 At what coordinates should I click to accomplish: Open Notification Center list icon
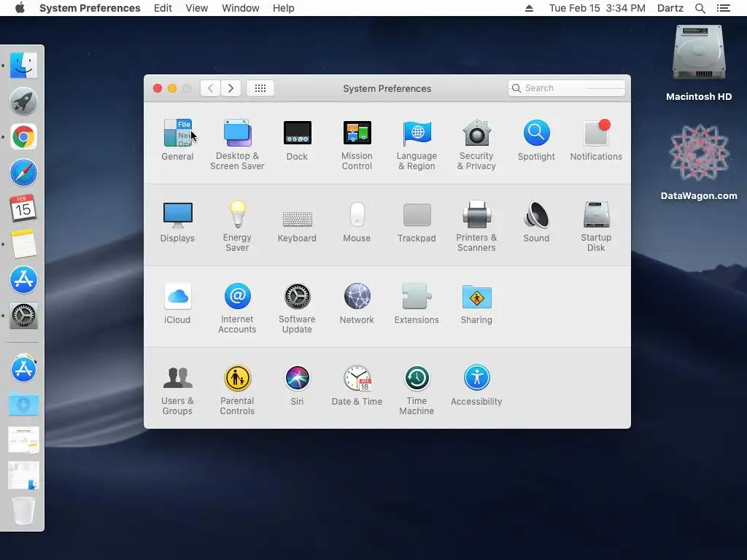click(x=724, y=8)
